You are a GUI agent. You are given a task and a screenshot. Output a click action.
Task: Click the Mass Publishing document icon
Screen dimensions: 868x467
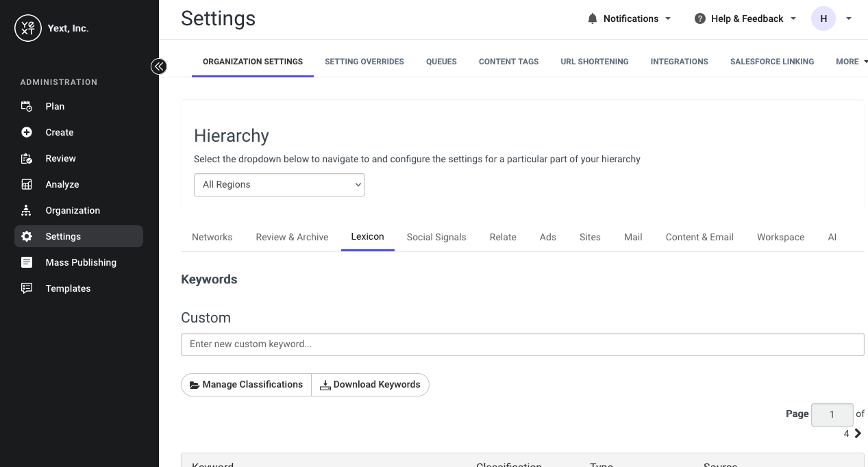[27, 262]
